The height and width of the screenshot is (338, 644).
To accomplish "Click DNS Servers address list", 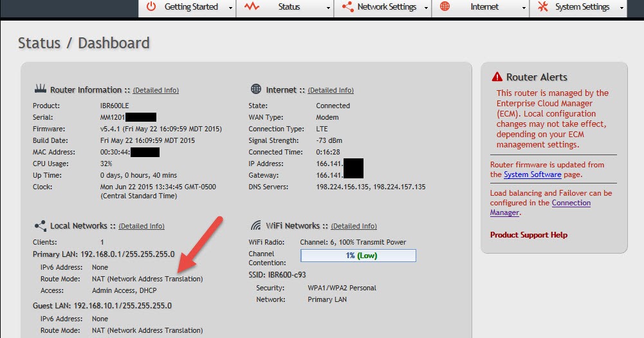I will click(371, 187).
